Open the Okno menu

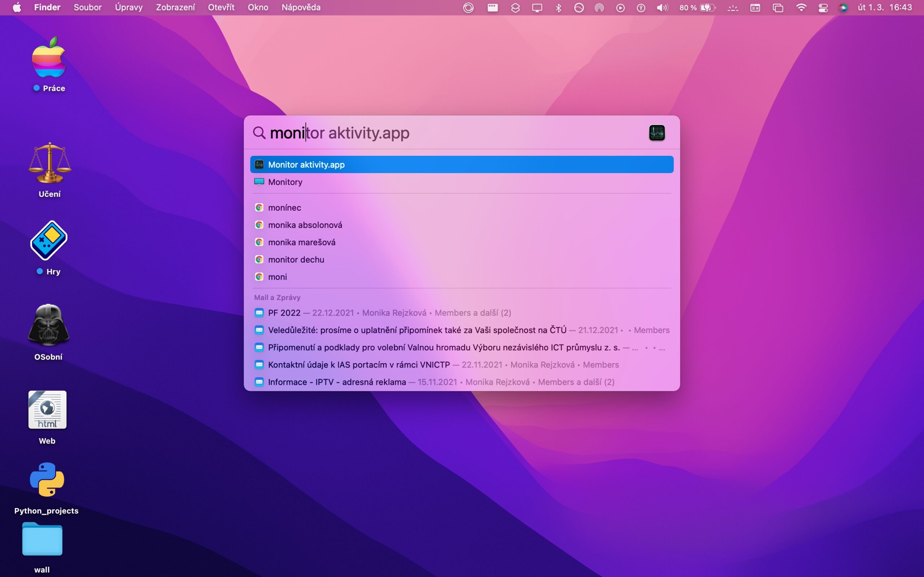tap(258, 7)
